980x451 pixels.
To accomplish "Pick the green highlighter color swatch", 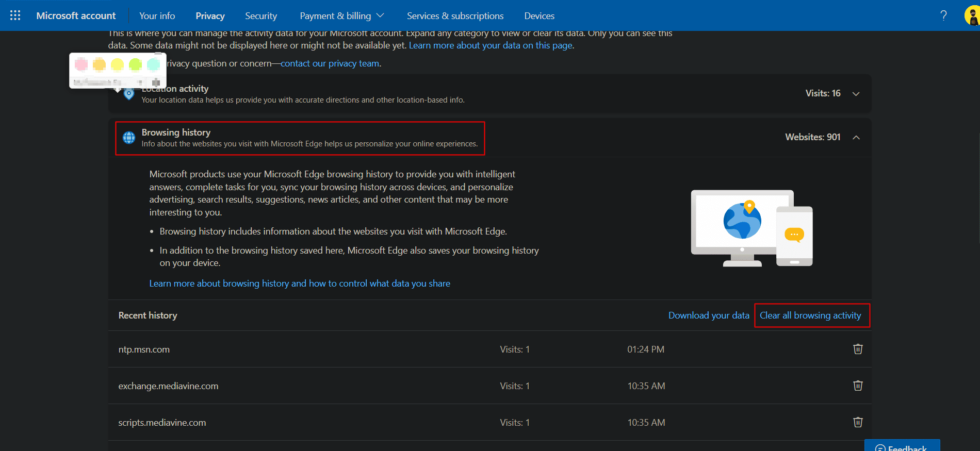I will [136, 64].
